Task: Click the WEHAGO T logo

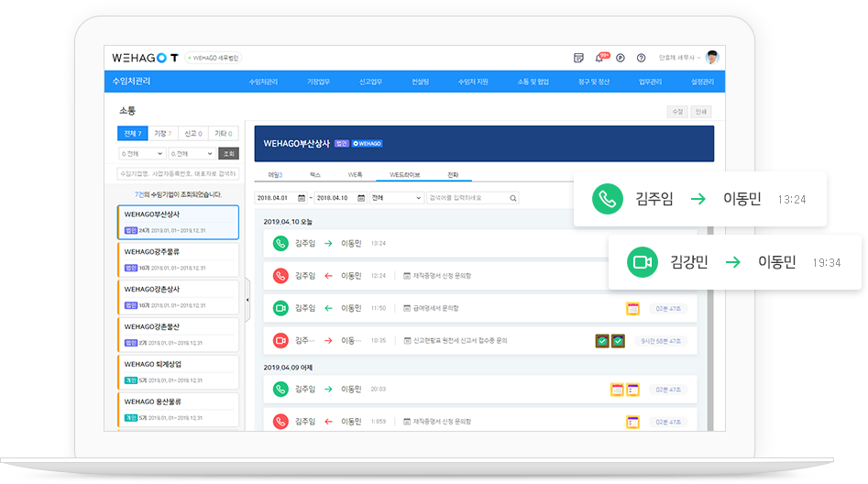Action: coord(145,58)
